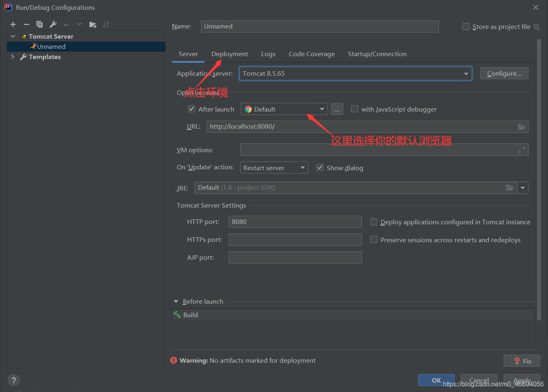Open the URL field browse folder icon
The image size is (548, 392).
click(522, 127)
